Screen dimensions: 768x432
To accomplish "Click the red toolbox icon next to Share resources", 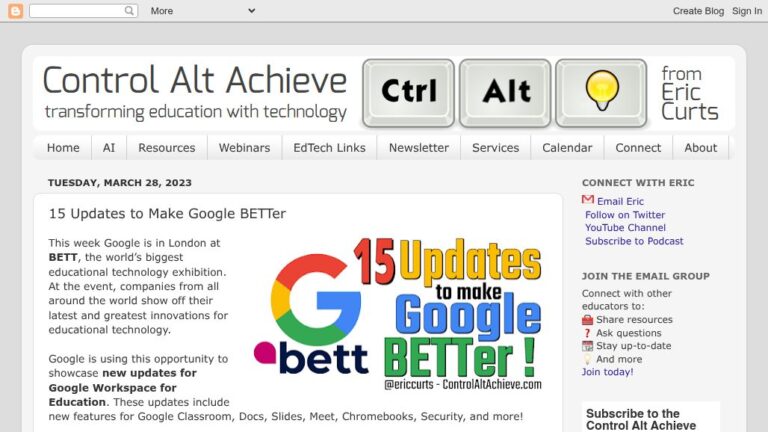I will click(587, 320).
